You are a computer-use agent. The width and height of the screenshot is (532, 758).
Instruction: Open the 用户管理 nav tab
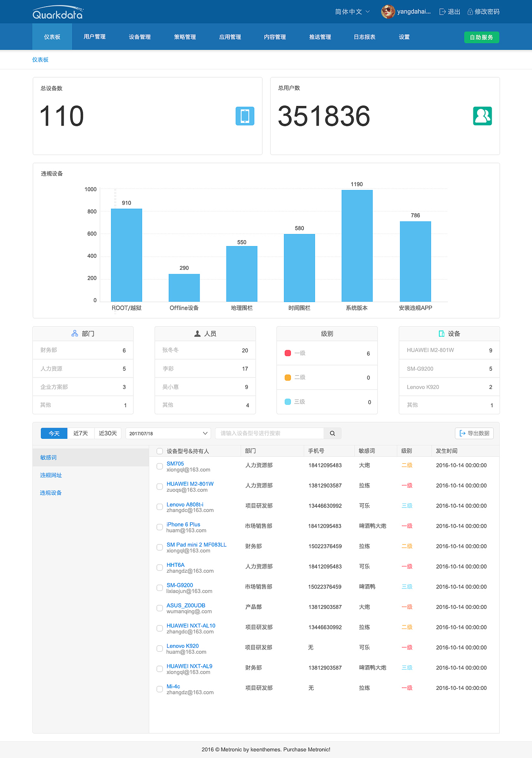(94, 37)
